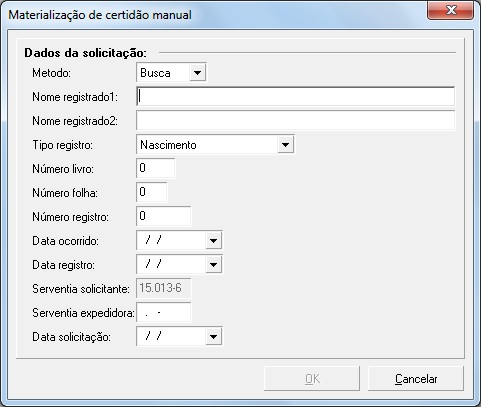Click the Data ocorrido date text area
This screenshot has height=407, width=481.
point(171,240)
